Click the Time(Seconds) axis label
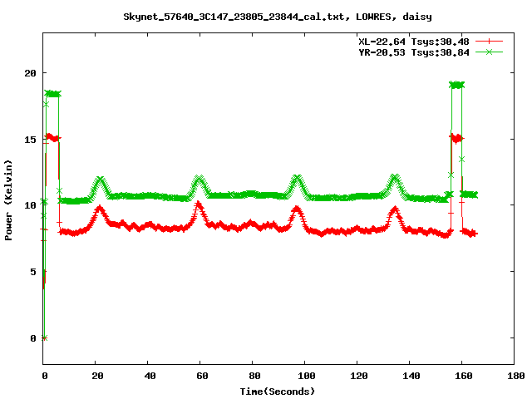This screenshot has height=399, width=532. click(x=278, y=392)
